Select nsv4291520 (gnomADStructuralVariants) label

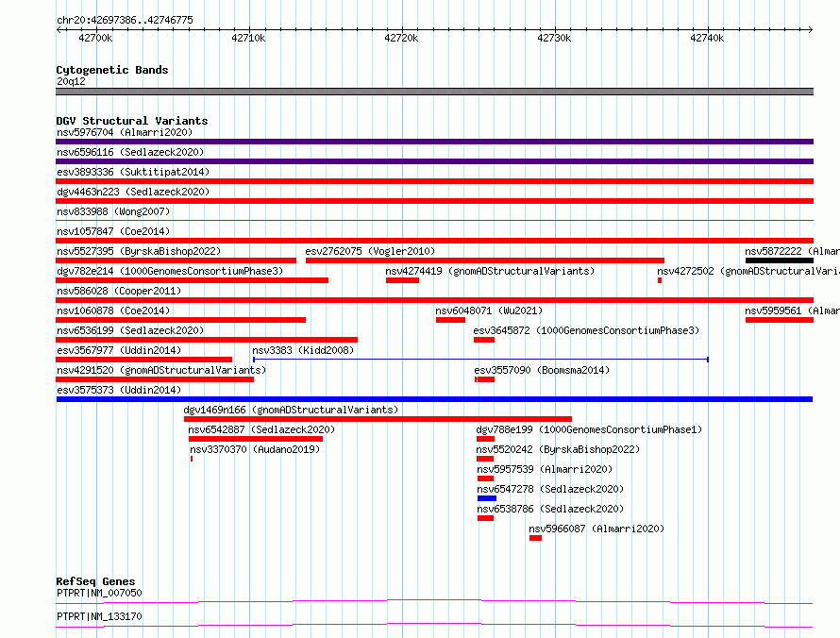[161, 370]
